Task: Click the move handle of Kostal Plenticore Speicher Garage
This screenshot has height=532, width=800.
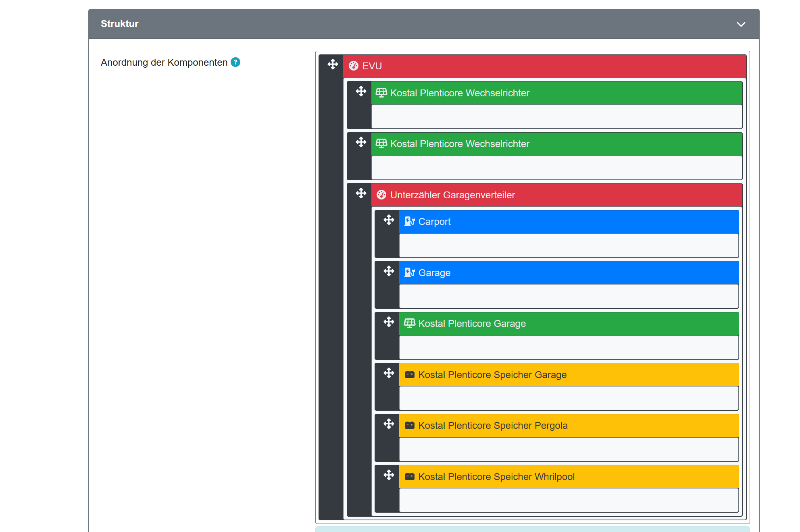Action: [x=389, y=373]
